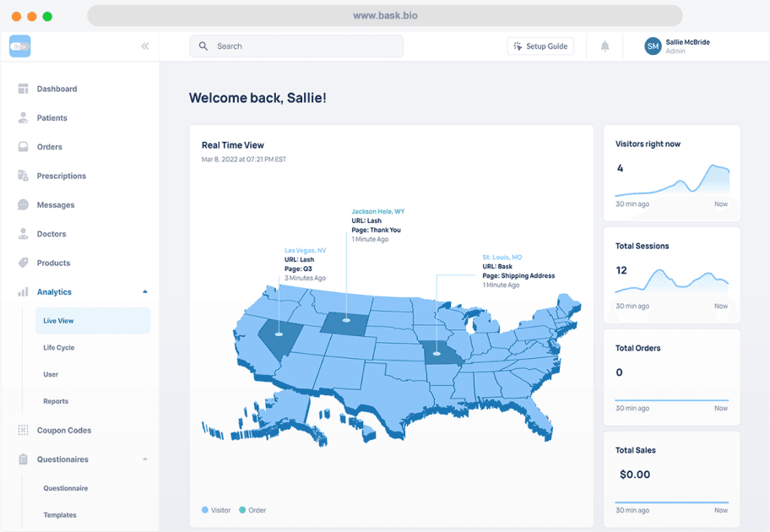Open the Setup Guide button
This screenshot has height=532, width=770.
tap(540, 46)
